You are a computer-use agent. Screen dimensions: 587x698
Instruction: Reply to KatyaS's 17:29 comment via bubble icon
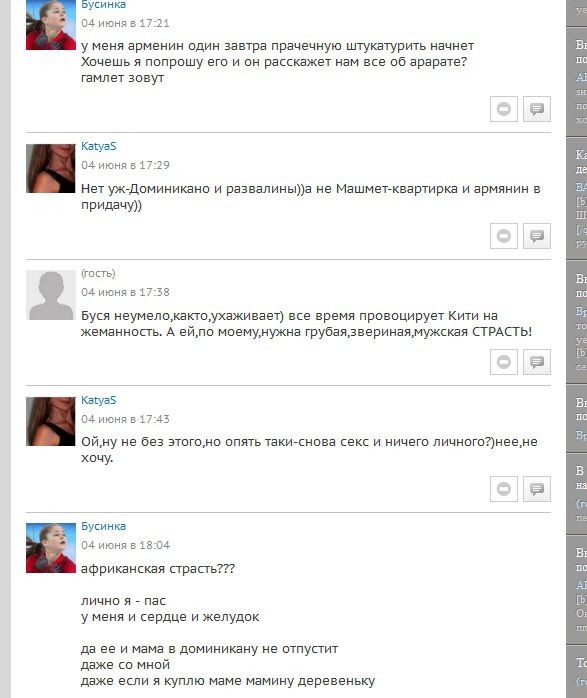[537, 236]
